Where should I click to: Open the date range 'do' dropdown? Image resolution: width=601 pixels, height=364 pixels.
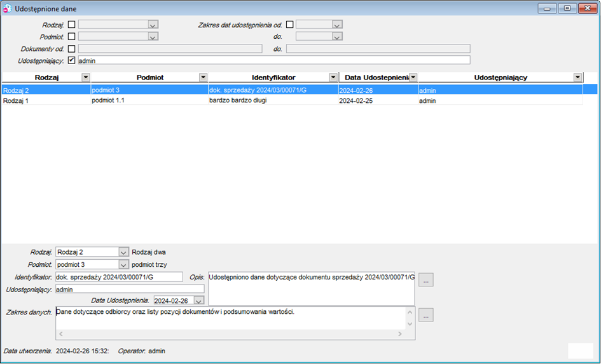337,37
